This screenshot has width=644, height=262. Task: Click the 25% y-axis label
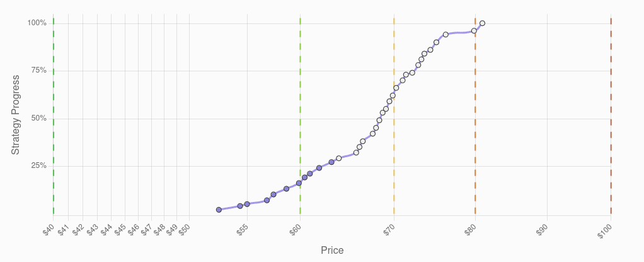point(38,166)
